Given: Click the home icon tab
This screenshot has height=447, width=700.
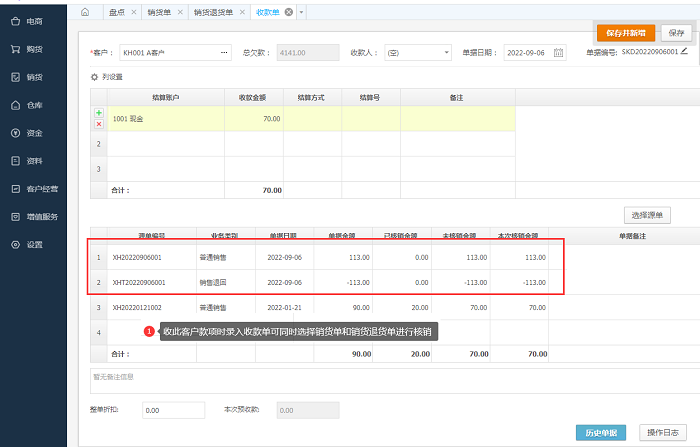Looking at the screenshot, I should 84,12.
